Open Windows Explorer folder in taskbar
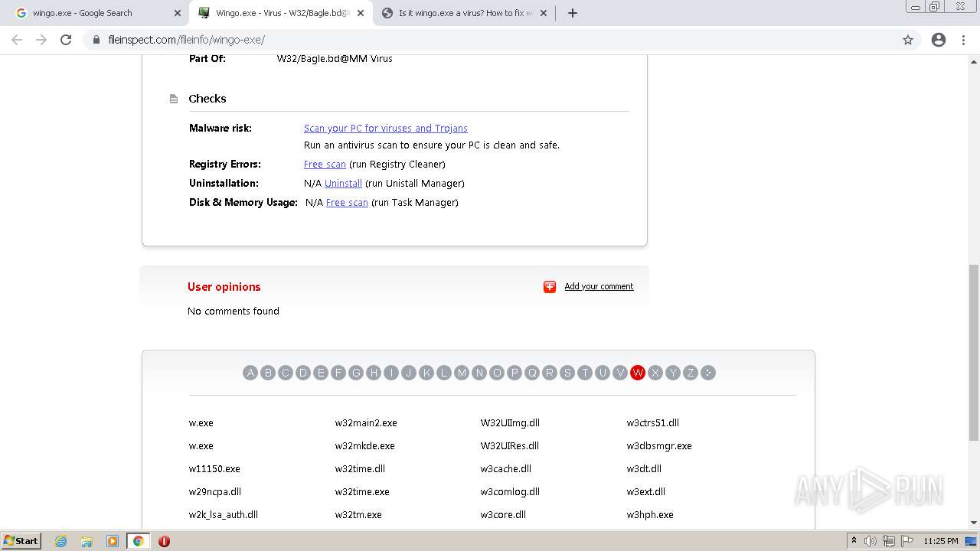 pyautogui.click(x=87, y=541)
